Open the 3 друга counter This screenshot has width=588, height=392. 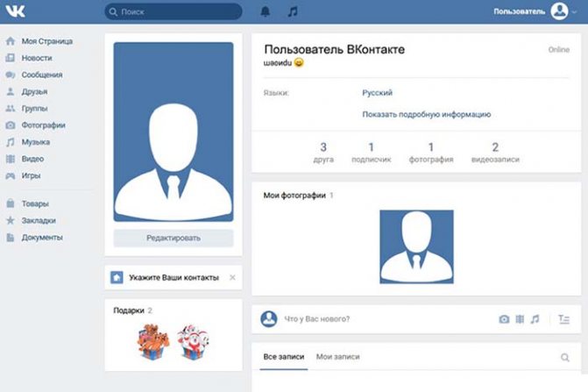323,152
